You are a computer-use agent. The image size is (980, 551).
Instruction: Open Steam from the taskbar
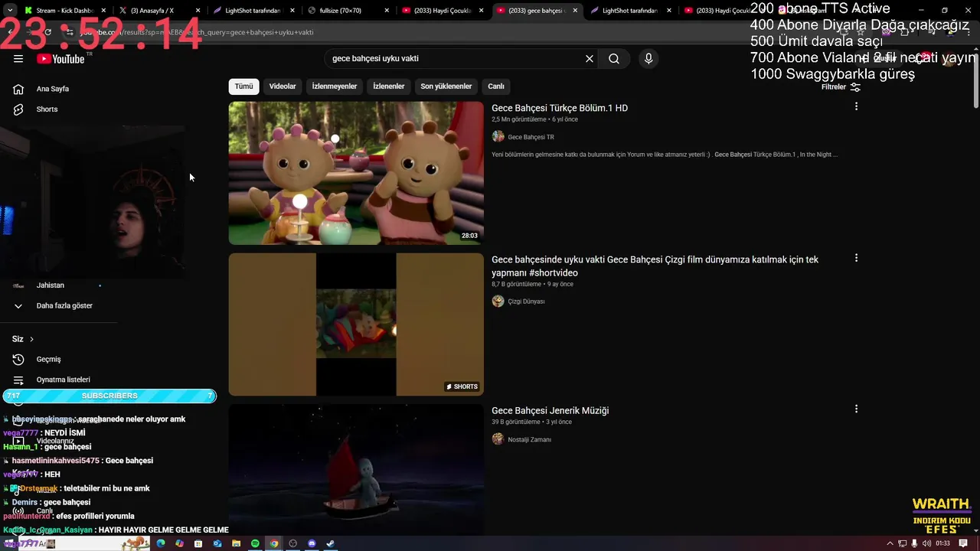click(331, 543)
